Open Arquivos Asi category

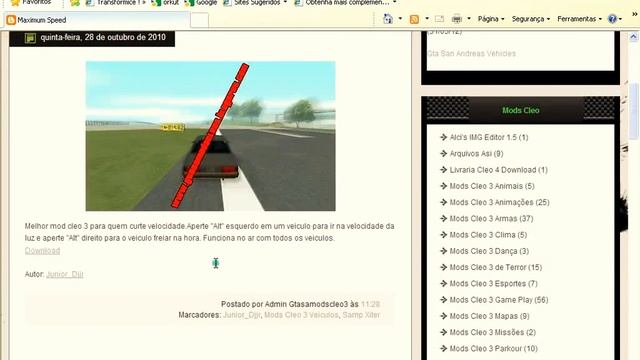476,154
